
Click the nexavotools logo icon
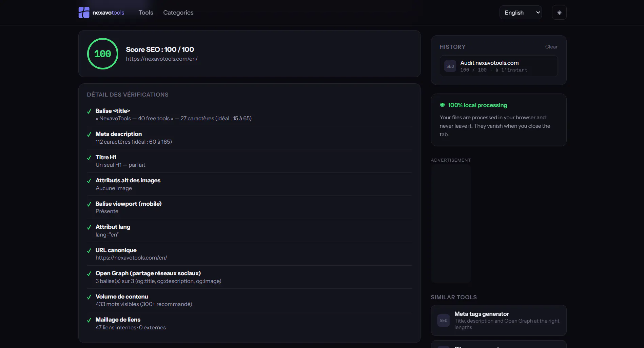click(x=84, y=13)
